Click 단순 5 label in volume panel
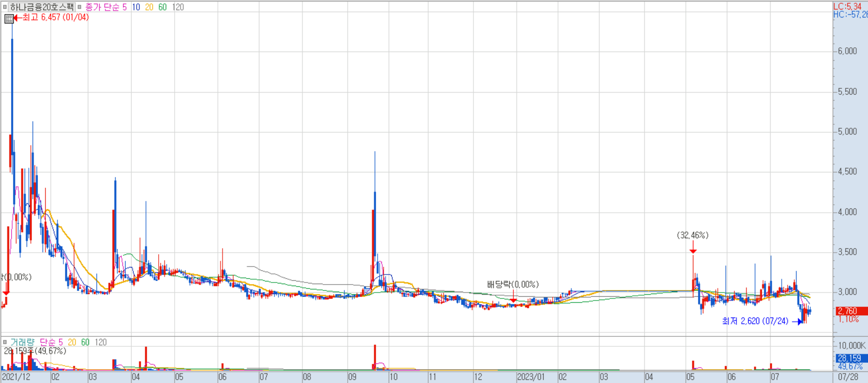Image resolution: width=868 pixels, height=383 pixels. [x=51, y=342]
